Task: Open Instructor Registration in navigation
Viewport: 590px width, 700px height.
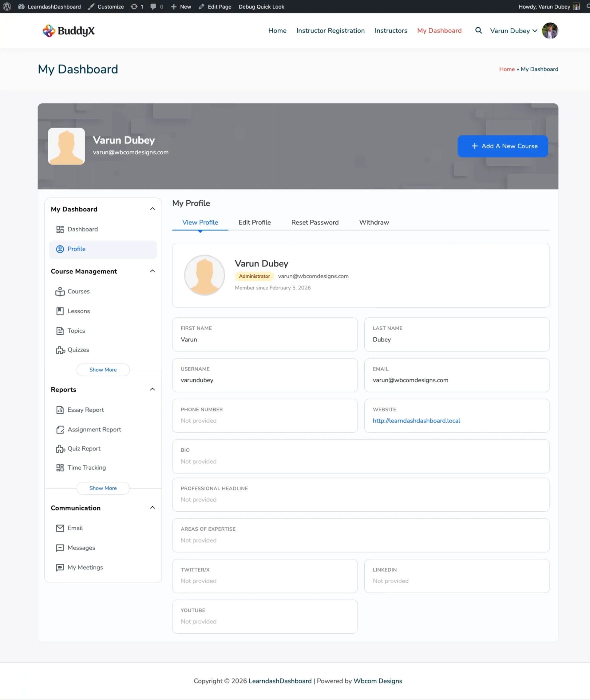Action: coord(330,31)
